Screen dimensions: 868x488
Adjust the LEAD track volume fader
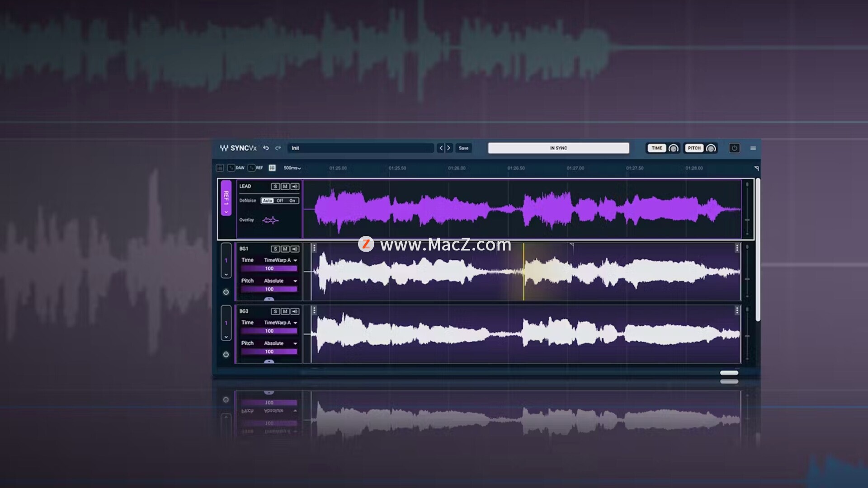[747, 220]
